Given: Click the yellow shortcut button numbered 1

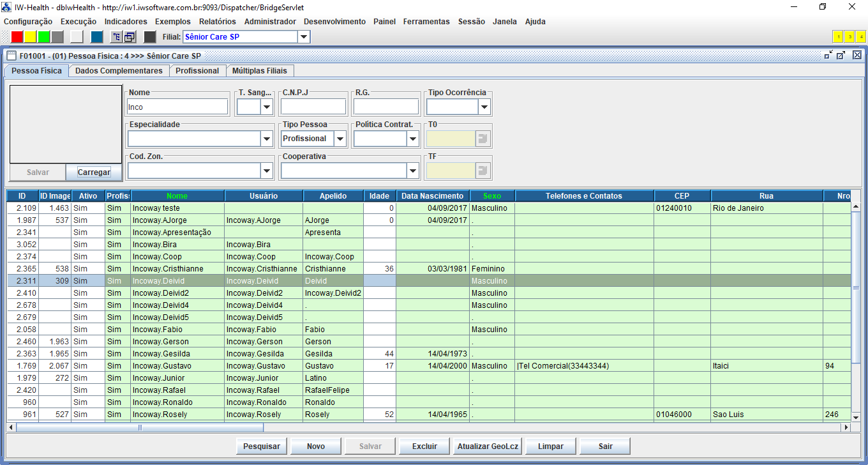Looking at the screenshot, I should pos(838,37).
